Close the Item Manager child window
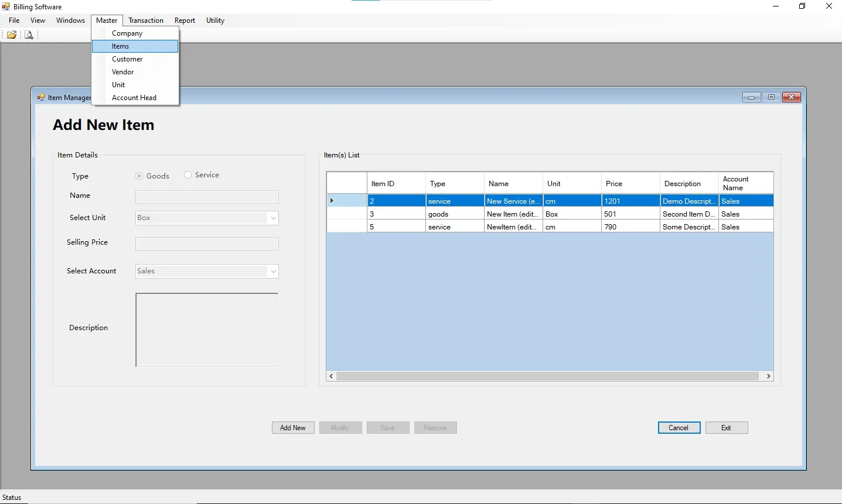This screenshot has height=504, width=842. (x=791, y=97)
